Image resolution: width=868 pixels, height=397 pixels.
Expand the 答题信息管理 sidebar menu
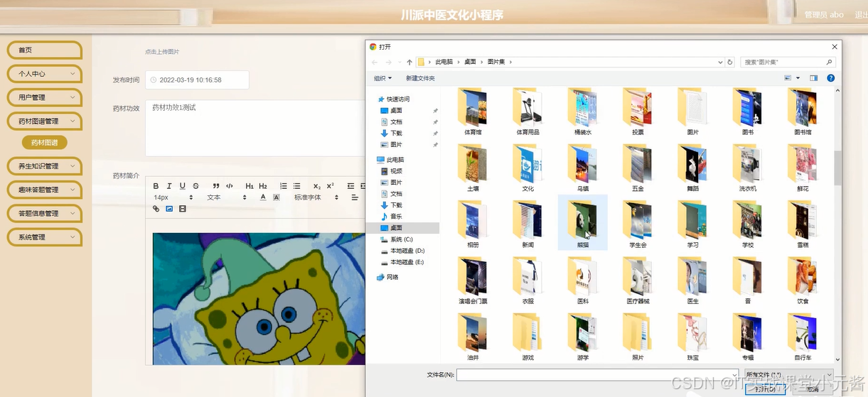tap(45, 213)
